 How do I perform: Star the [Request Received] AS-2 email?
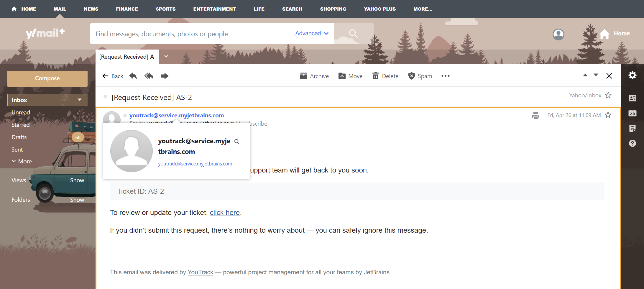[609, 95]
